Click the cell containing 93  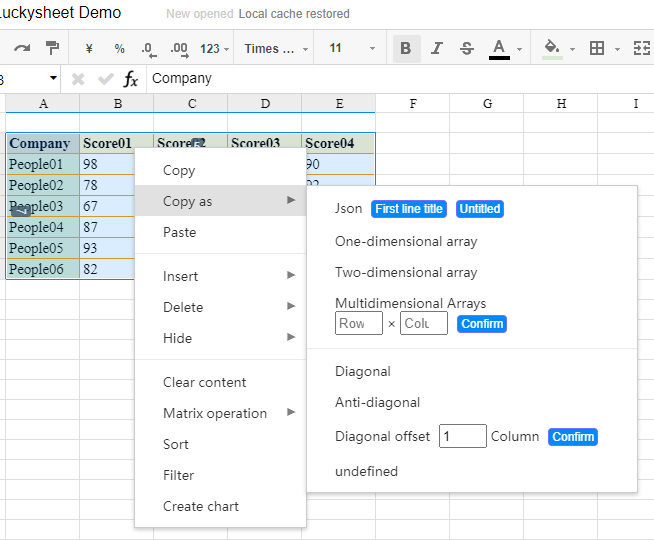(x=107, y=248)
